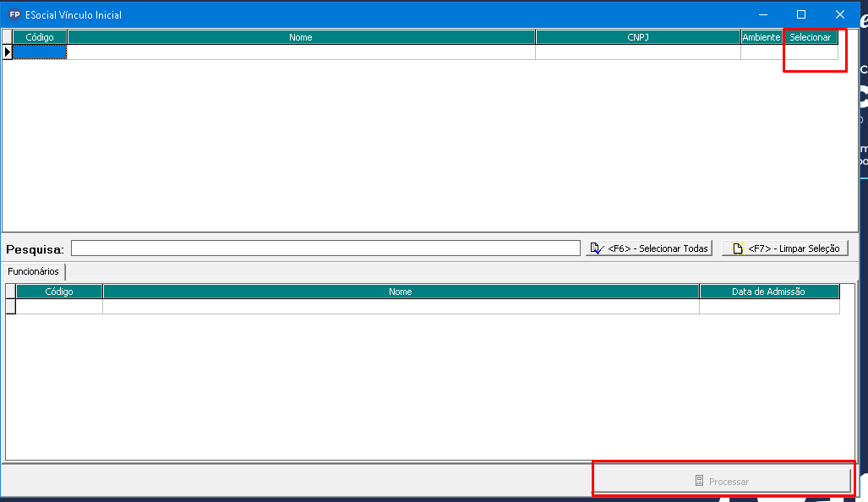Switch to the Funcionários tab
868x502 pixels.
(x=35, y=271)
